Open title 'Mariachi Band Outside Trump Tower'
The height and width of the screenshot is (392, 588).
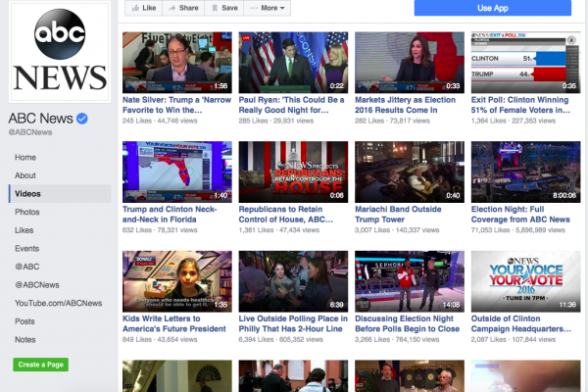(398, 215)
